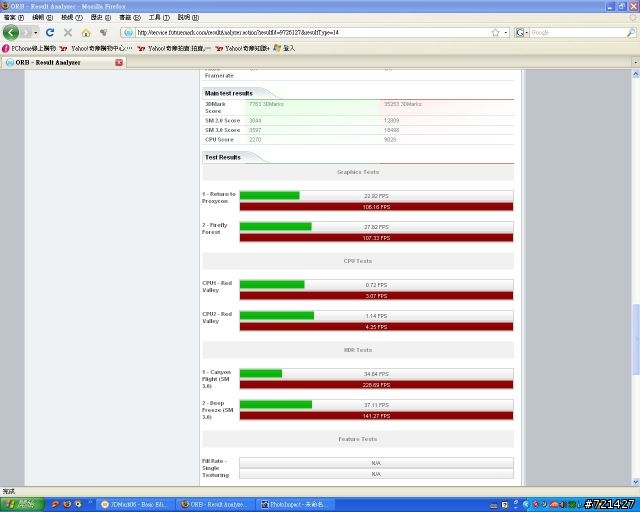This screenshot has width=640, height=512.
Task: Click the red Deep Freeze 141.27 FPS bar
Action: point(376,416)
